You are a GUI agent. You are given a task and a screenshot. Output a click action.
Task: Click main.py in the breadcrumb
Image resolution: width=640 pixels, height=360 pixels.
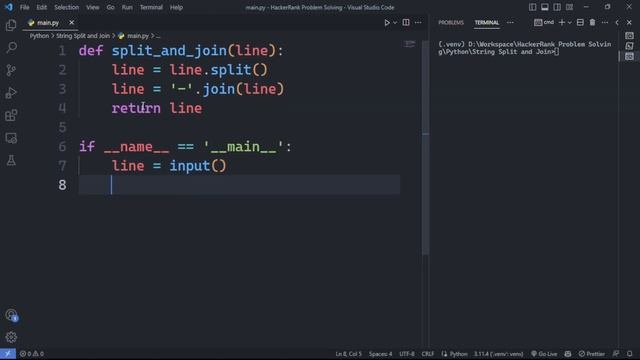tap(138, 36)
